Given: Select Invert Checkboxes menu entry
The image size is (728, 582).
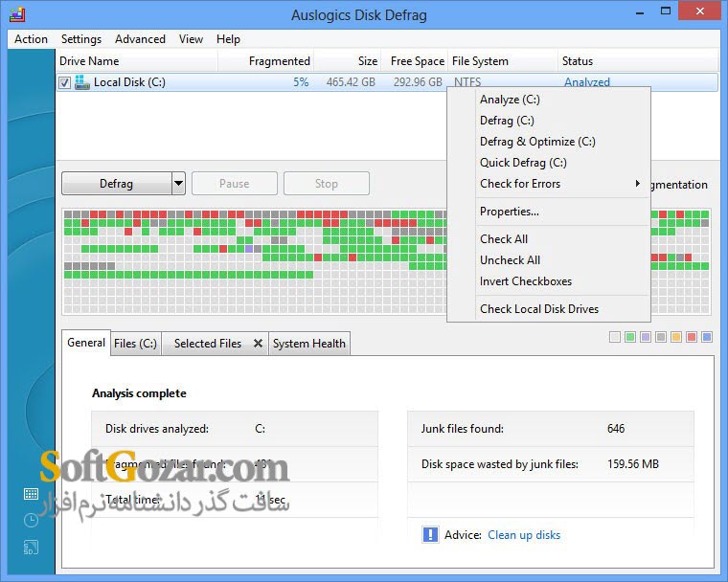Looking at the screenshot, I should point(526,281).
